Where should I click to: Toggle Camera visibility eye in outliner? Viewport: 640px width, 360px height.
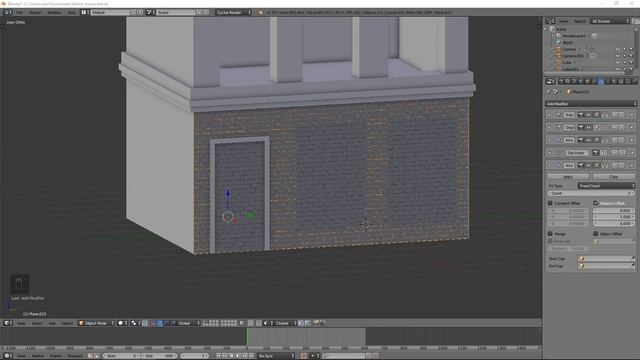618,49
